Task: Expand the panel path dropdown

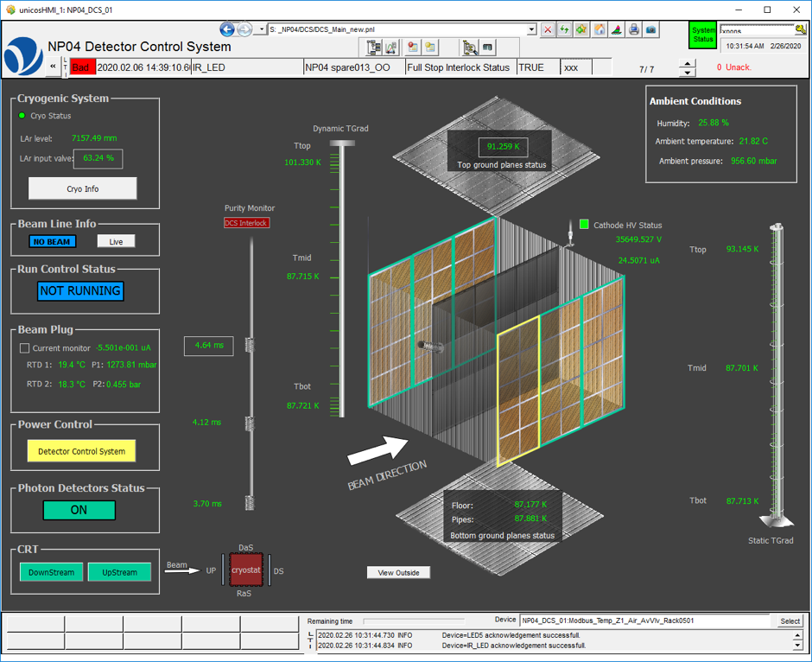Action: [532, 29]
